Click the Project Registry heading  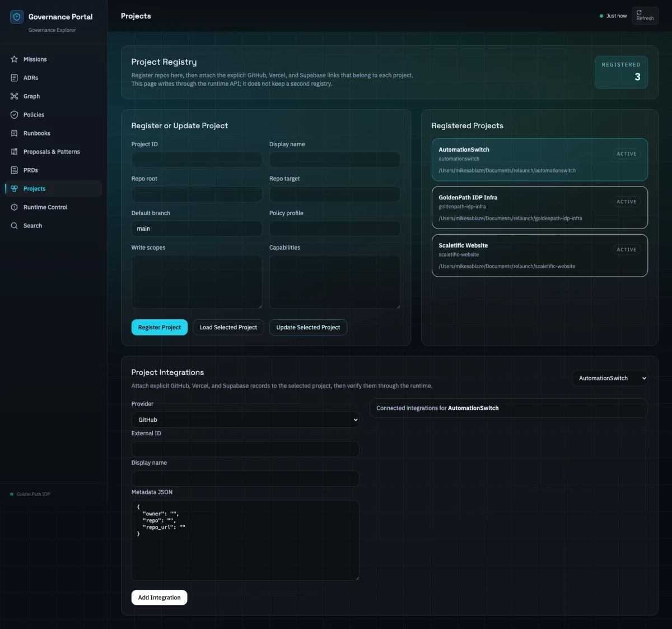click(x=164, y=62)
